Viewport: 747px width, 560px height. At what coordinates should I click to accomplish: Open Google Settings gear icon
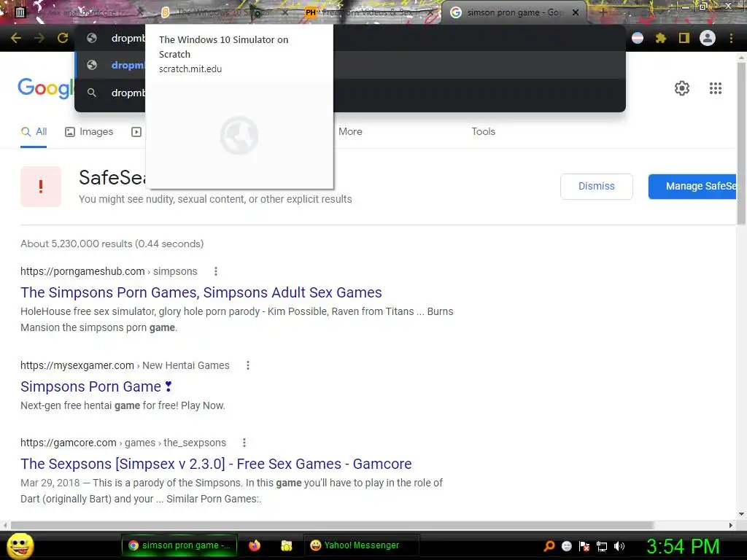(682, 88)
